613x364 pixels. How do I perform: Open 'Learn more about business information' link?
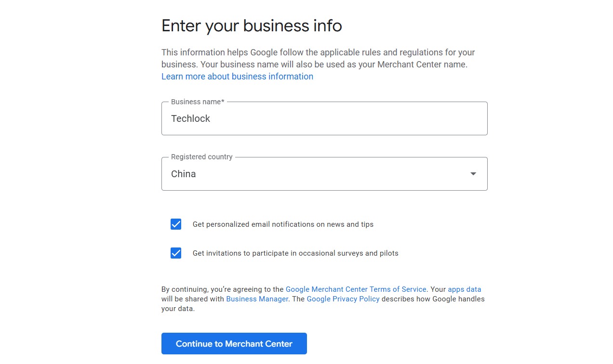[x=237, y=77]
